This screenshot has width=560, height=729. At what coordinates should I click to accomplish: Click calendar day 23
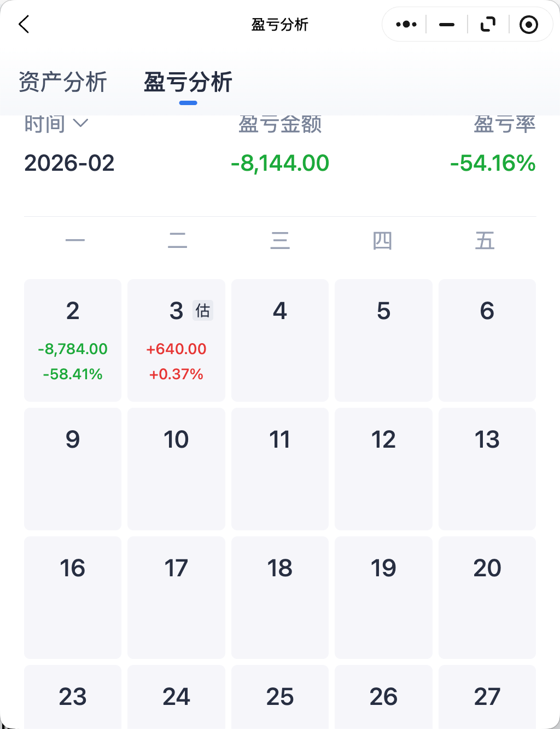[x=73, y=697]
